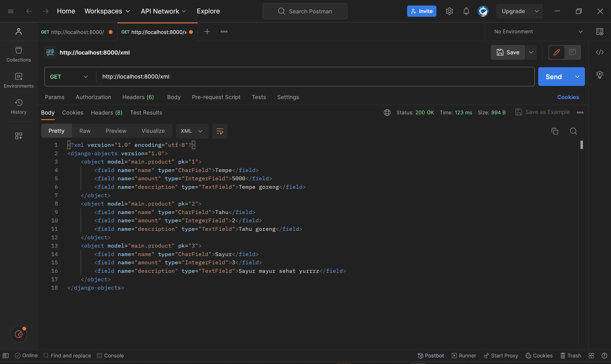Open the Collection Runner

(x=464, y=356)
